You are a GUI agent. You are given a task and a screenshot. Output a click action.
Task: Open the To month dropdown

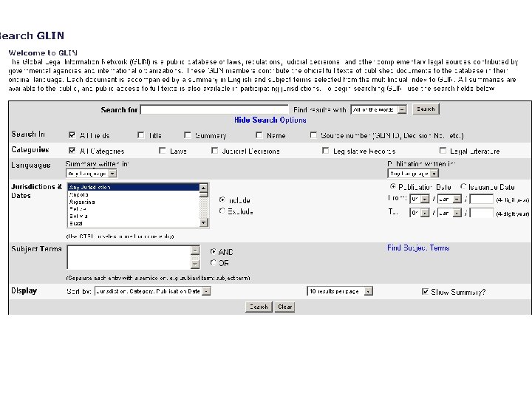coord(449,213)
